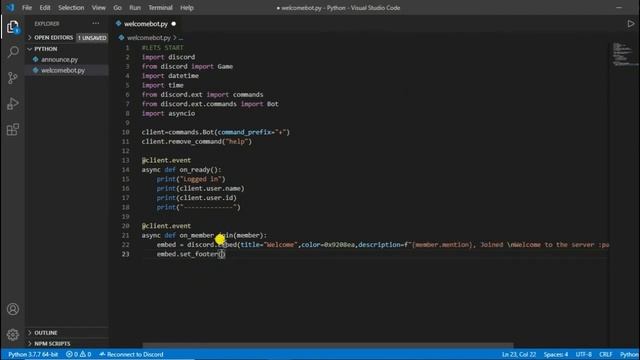Open the Help menu
The width and height of the screenshot is (640, 360).
point(187,8)
